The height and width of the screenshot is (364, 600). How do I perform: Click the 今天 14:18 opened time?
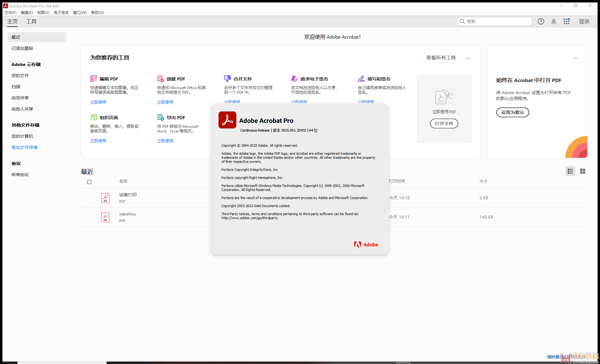point(399,198)
